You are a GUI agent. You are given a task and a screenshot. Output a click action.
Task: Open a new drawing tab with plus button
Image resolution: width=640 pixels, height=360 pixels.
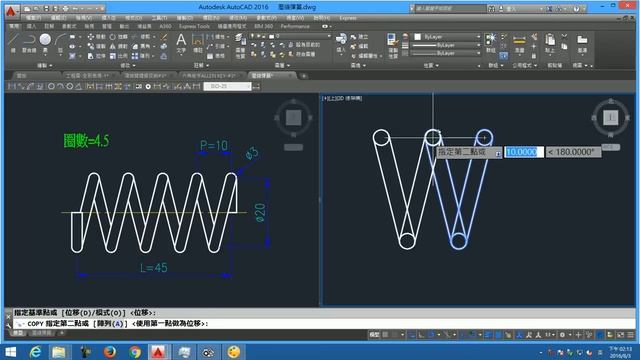point(304,76)
